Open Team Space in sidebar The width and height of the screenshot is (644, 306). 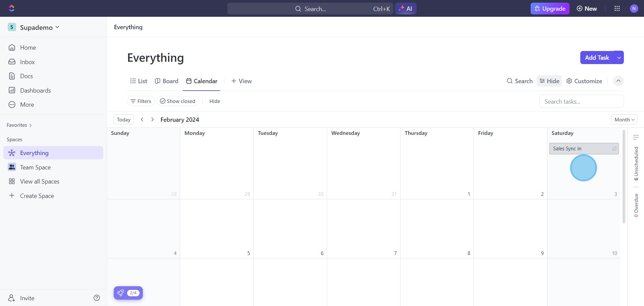pos(53,167)
